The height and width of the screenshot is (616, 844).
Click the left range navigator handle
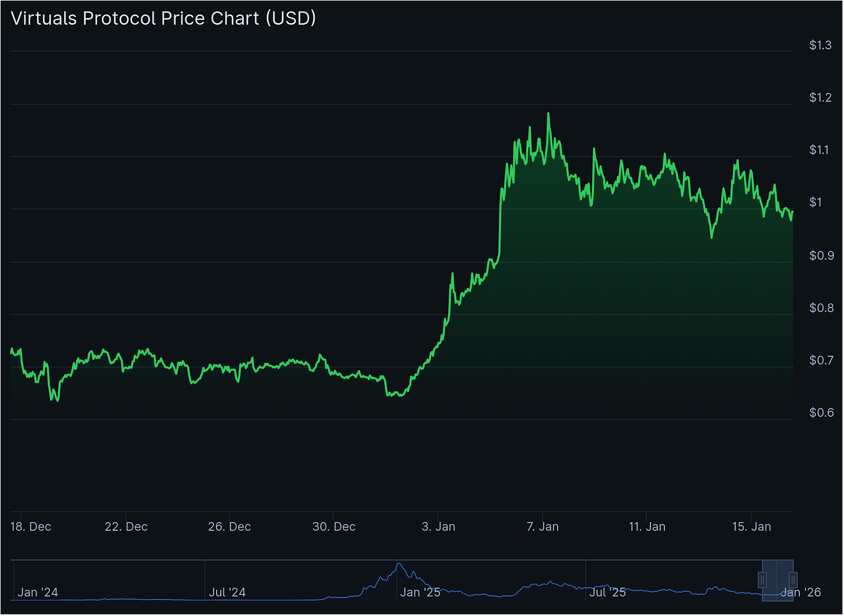[x=763, y=579]
